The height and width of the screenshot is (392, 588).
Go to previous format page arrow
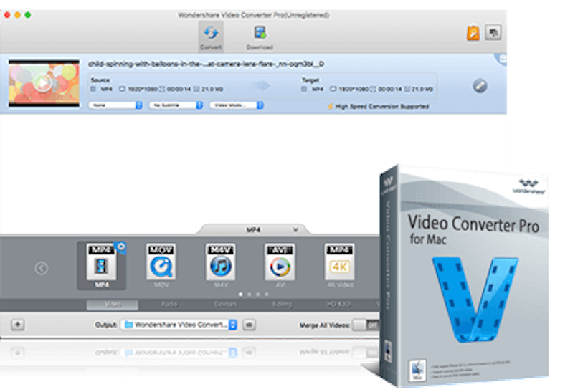coord(42,268)
